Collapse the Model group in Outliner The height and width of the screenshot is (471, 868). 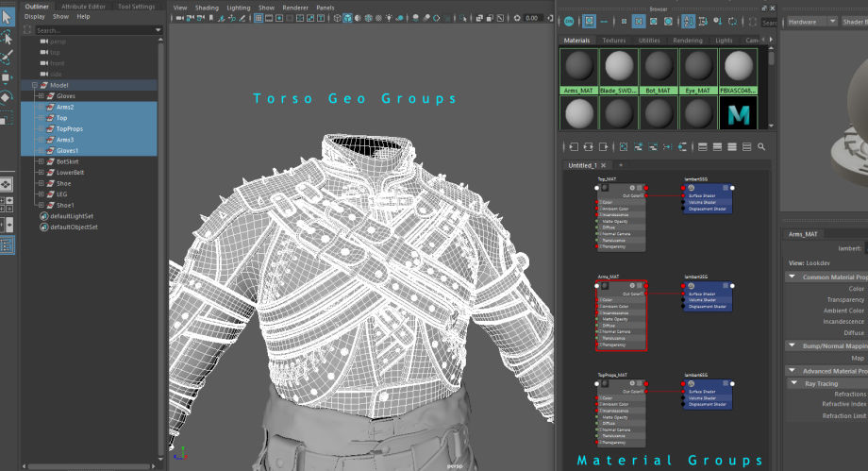[x=35, y=85]
